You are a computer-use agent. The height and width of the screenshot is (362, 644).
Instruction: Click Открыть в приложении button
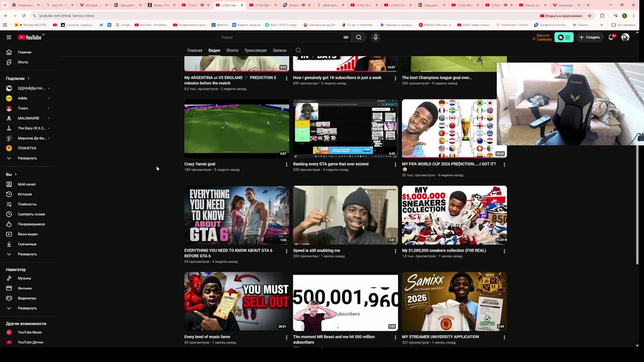click(x=560, y=16)
